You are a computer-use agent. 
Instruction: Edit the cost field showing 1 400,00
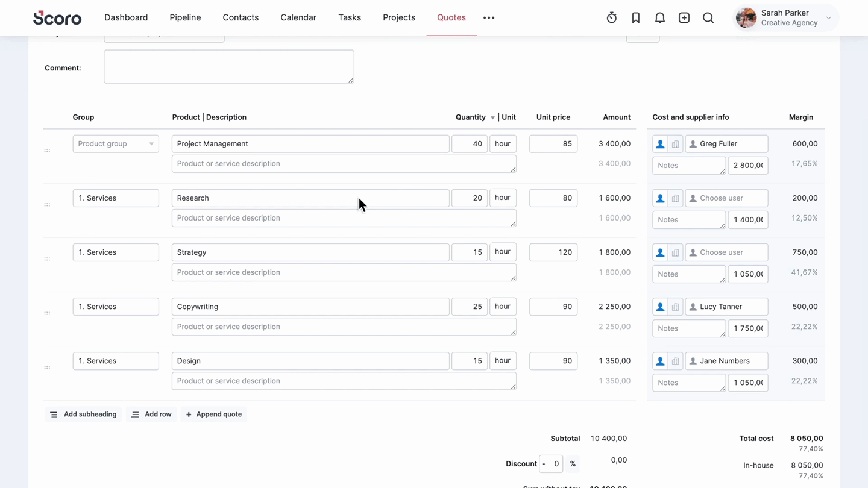748,220
